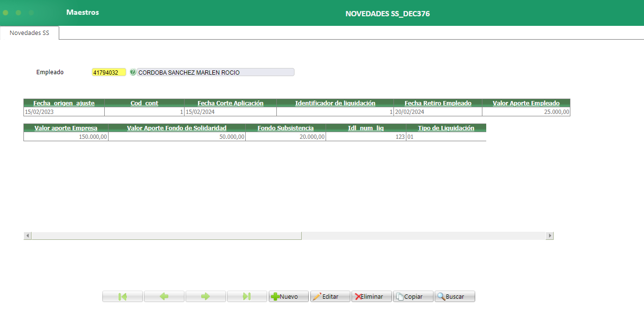Sort by Valor Aporte Fondo de Solidaridad header

pyautogui.click(x=177, y=128)
